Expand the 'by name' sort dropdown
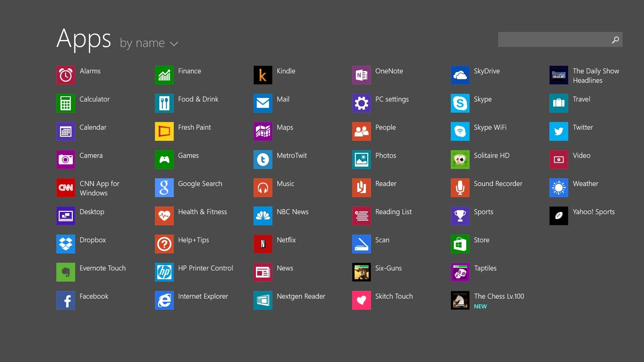 [x=143, y=43]
